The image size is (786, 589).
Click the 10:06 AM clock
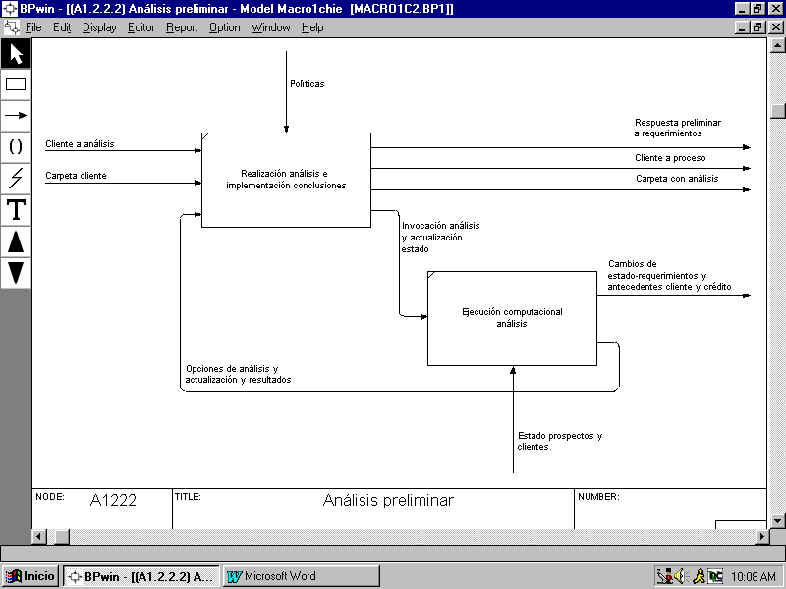(754, 577)
